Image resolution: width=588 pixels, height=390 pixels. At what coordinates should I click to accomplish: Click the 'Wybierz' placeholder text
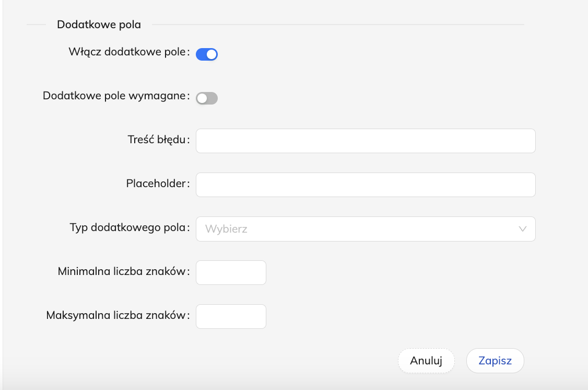click(226, 229)
